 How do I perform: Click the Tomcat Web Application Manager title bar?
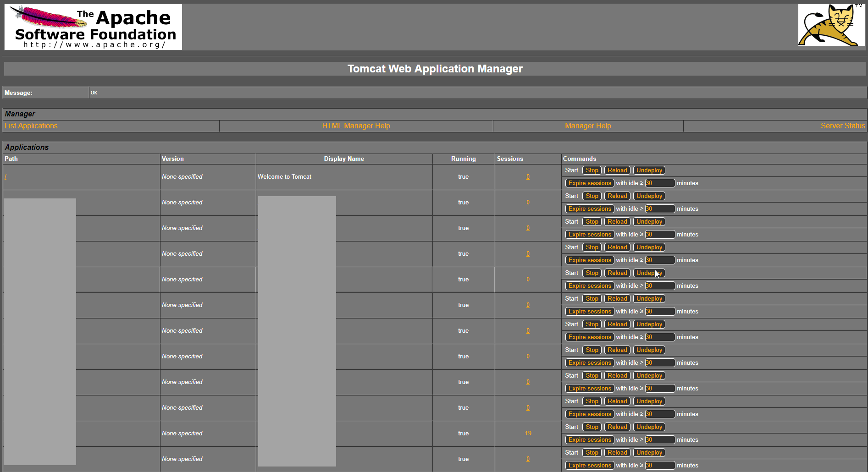pyautogui.click(x=435, y=69)
